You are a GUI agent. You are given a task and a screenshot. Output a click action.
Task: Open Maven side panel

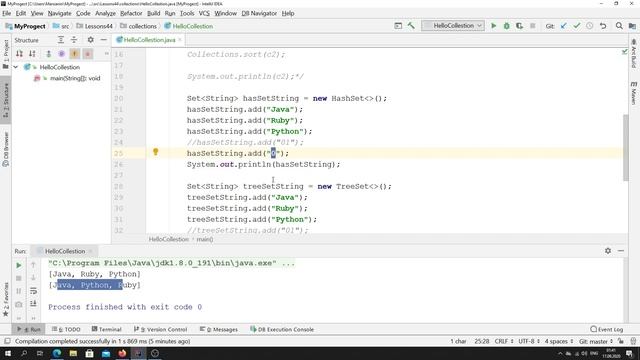pyautogui.click(x=633, y=93)
